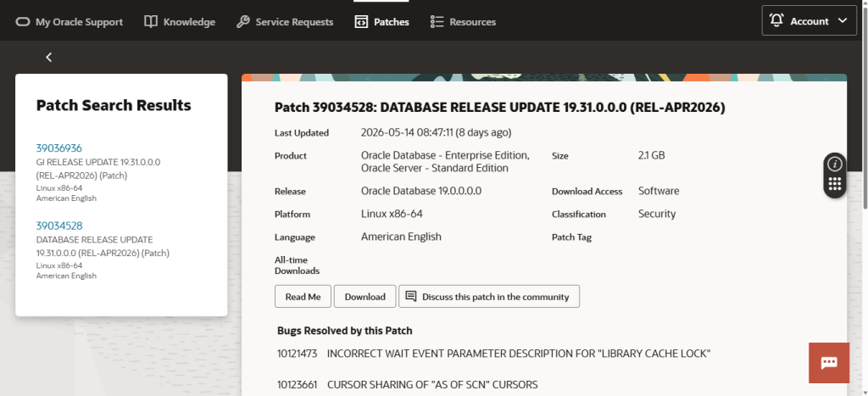Click the Classification label
The width and height of the screenshot is (868, 396).
tap(579, 214)
